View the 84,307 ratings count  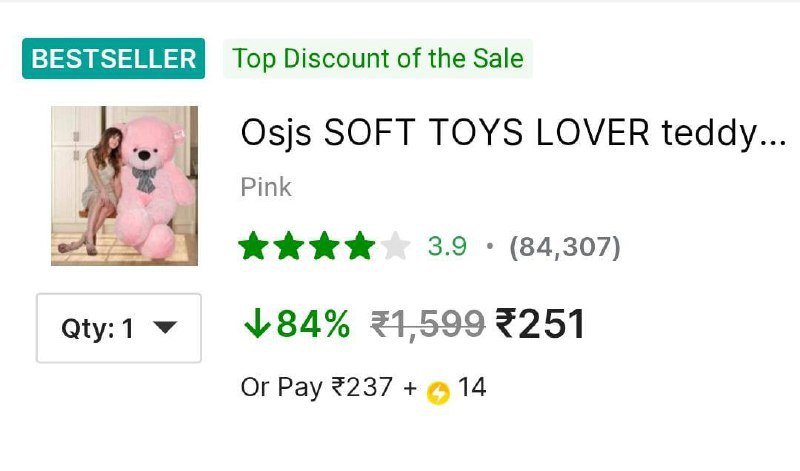pyautogui.click(x=565, y=246)
